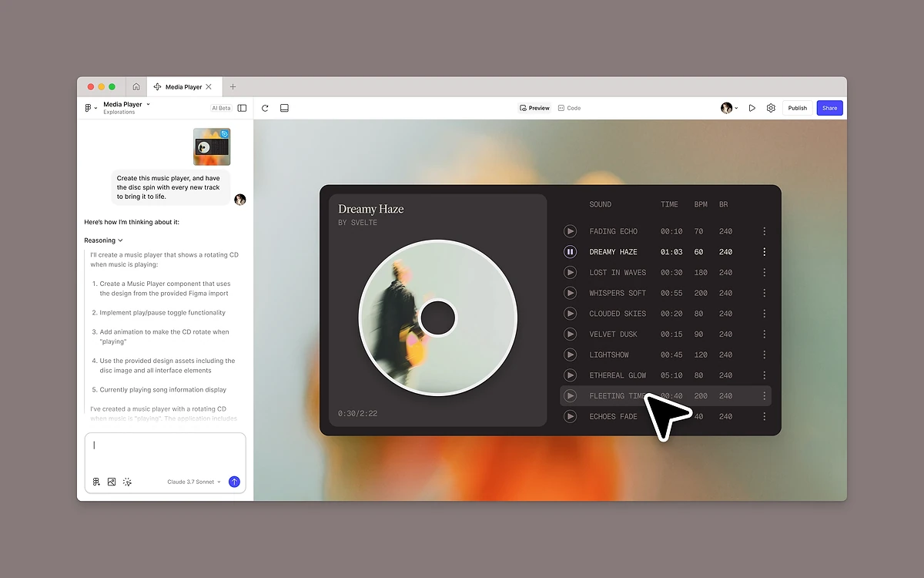Toggle the bottom panel layout icon
The image size is (924, 578).
pyautogui.click(x=284, y=108)
